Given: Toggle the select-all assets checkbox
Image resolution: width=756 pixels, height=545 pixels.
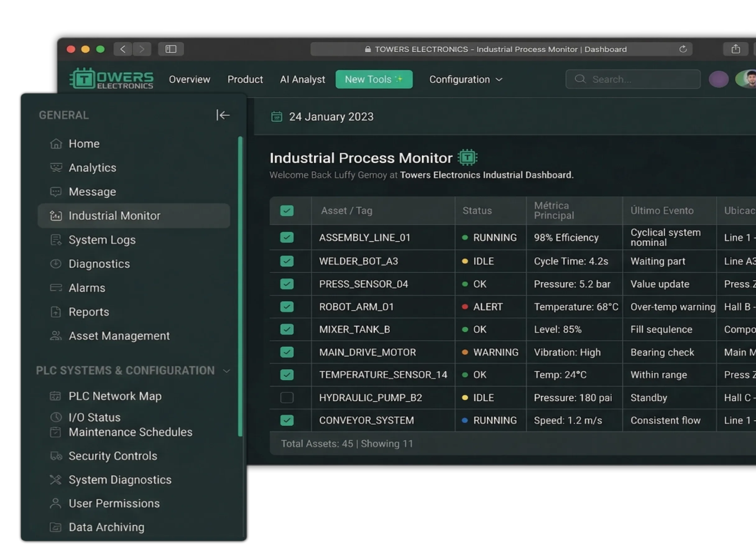Looking at the screenshot, I should coord(287,211).
